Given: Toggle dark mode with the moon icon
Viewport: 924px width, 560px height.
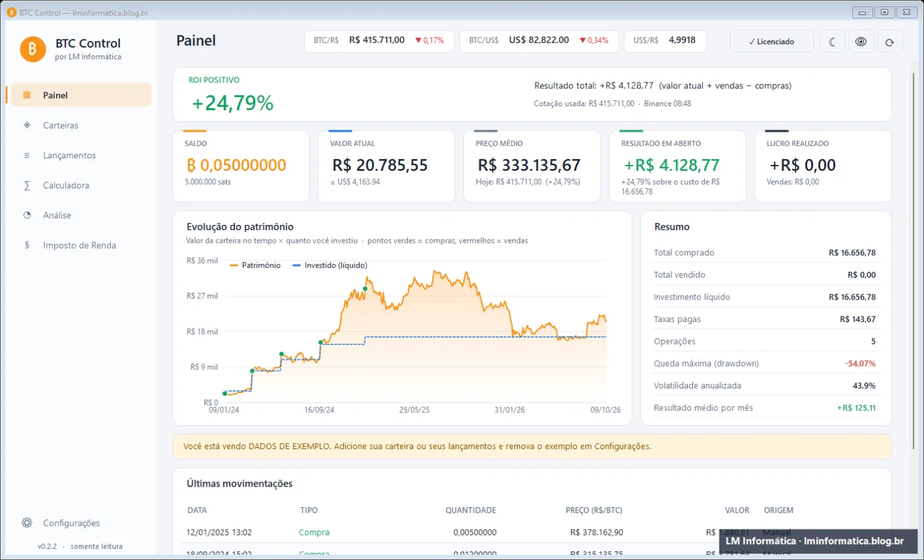Looking at the screenshot, I should [832, 42].
